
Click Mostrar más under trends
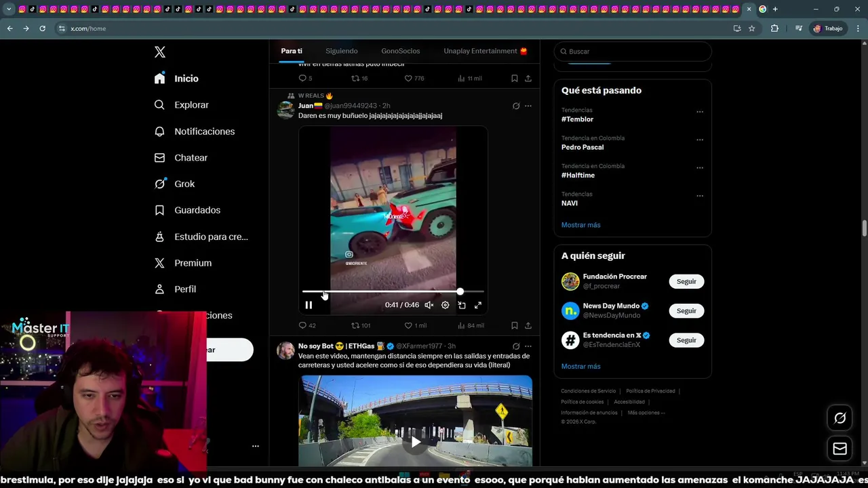click(580, 225)
